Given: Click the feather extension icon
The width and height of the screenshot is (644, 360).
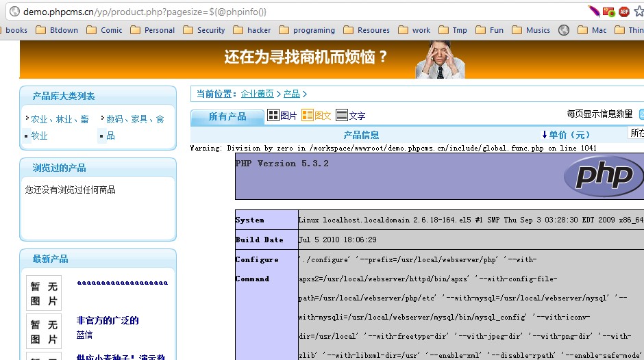Looking at the screenshot, I should pos(593,12).
